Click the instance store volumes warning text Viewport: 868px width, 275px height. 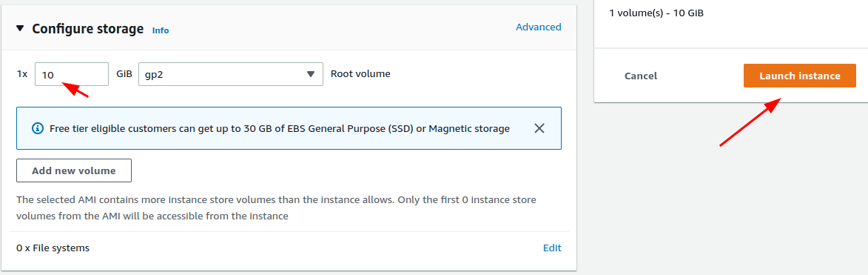[276, 208]
